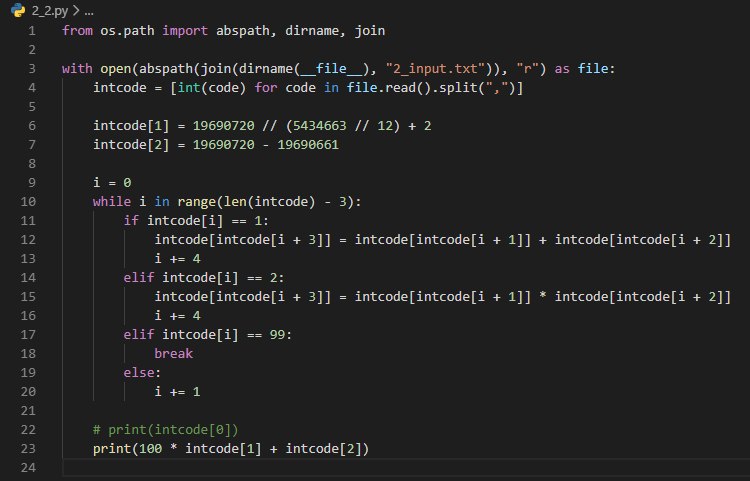Image resolution: width=750 pixels, height=481 pixels.
Task: Click the 'from' keyword on line 1
Action: tap(77, 31)
